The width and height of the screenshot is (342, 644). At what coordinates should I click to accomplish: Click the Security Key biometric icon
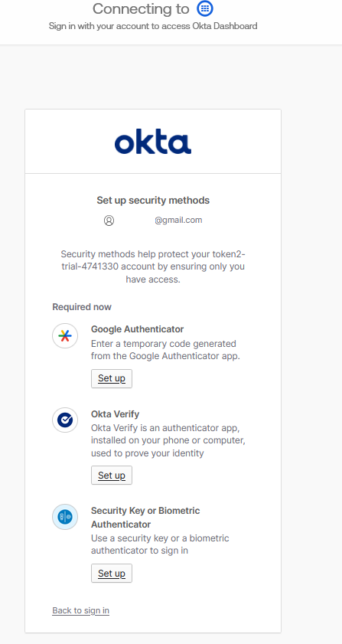(x=65, y=517)
